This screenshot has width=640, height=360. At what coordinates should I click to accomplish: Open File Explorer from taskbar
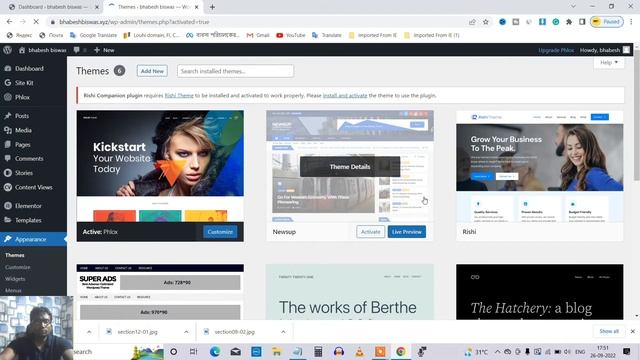point(277,351)
